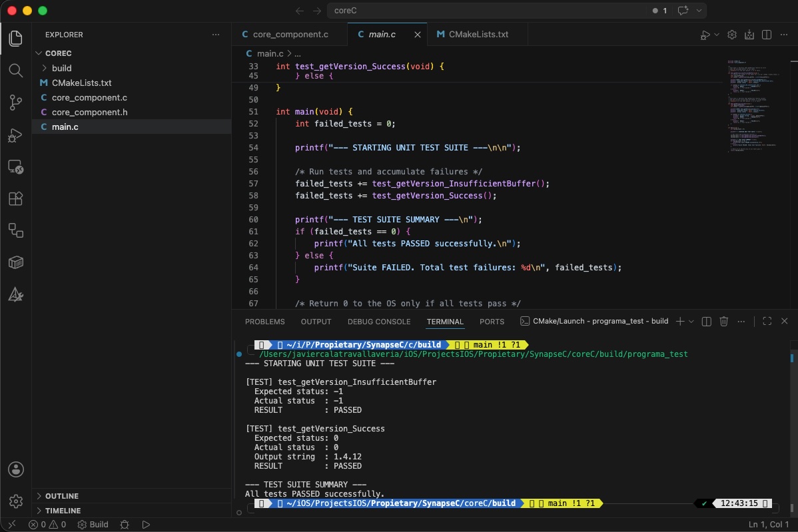Add a new terminal with plus icon
Screen dimensions: 798x532
pos(680,322)
